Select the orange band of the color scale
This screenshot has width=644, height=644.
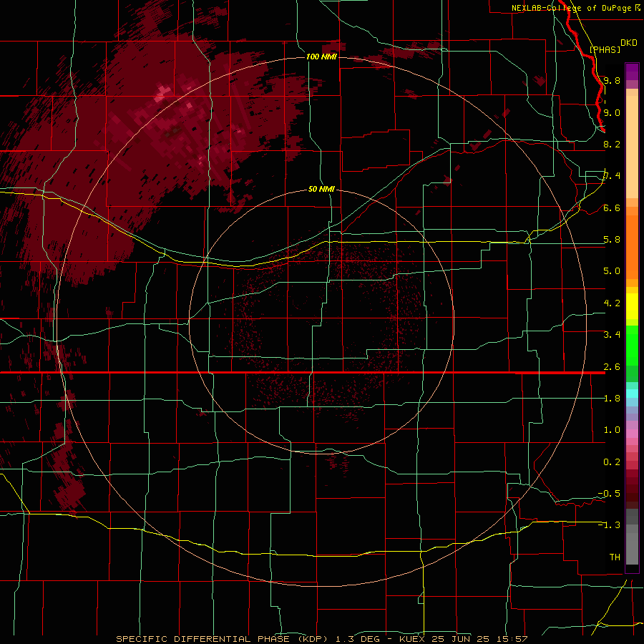632,246
